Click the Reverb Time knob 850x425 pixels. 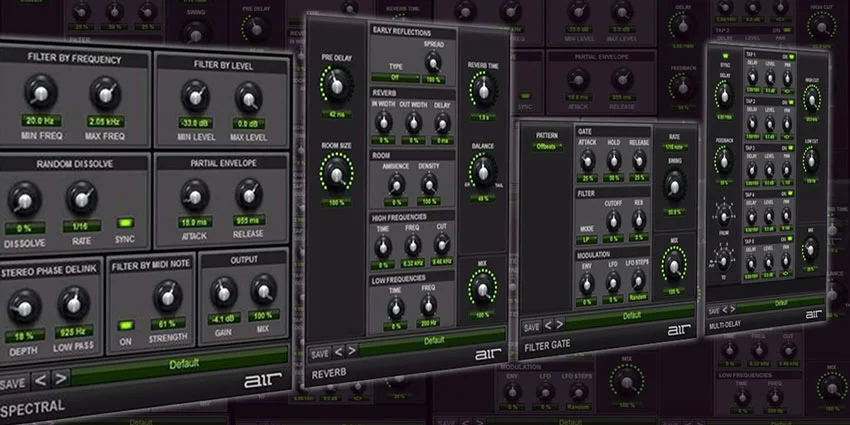[x=483, y=90]
